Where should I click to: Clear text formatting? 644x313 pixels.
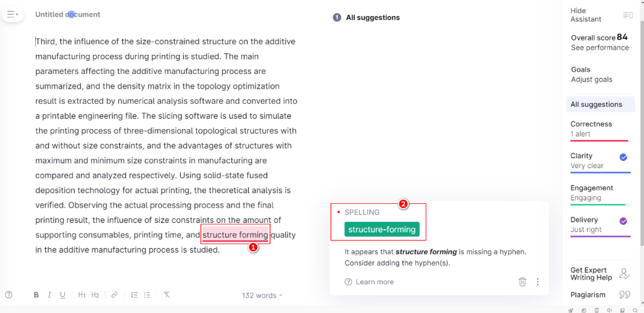tap(167, 295)
